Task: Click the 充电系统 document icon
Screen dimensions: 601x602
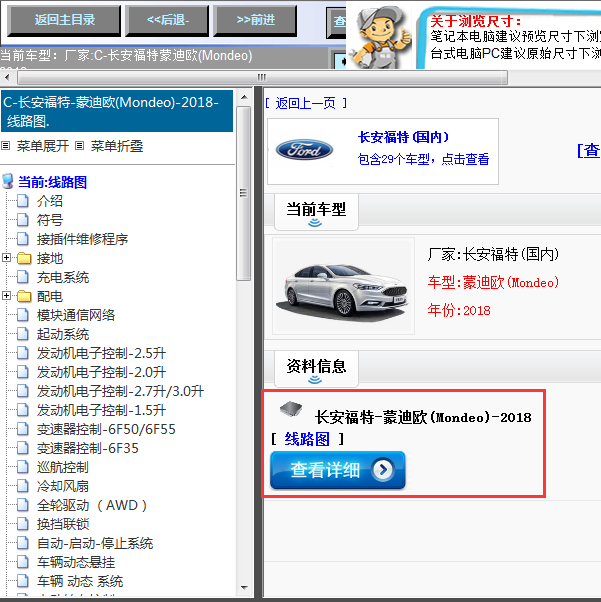Action: (x=23, y=277)
